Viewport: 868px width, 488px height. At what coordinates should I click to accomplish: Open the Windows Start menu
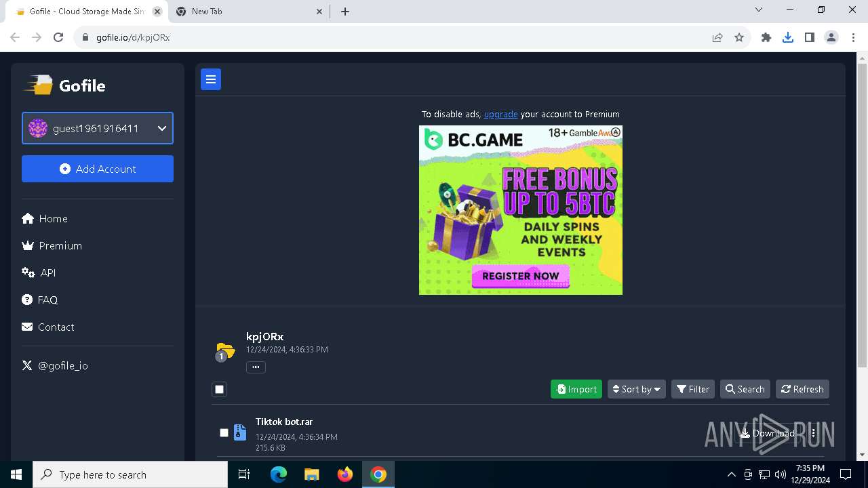(x=16, y=474)
